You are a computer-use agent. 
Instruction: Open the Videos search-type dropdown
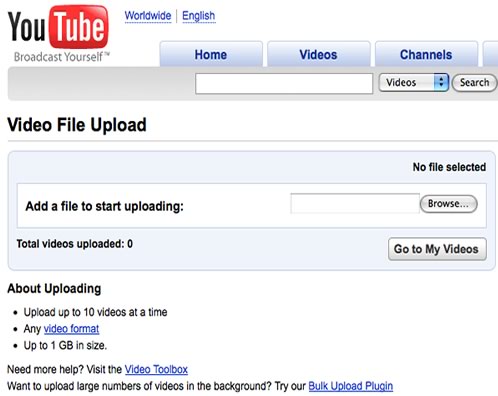414,82
